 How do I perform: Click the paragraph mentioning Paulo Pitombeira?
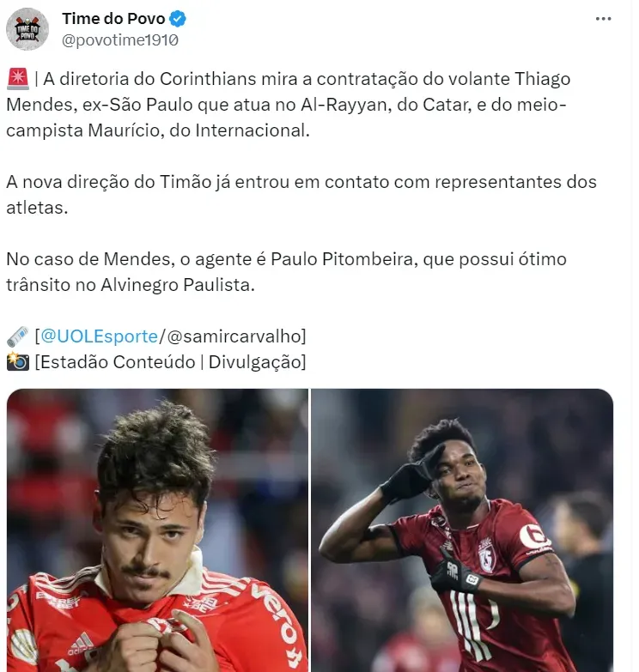point(287,272)
